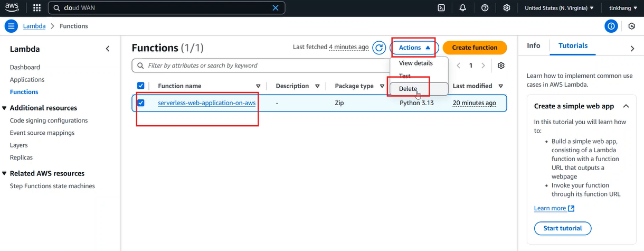Click the Zip package type cell

(339, 103)
